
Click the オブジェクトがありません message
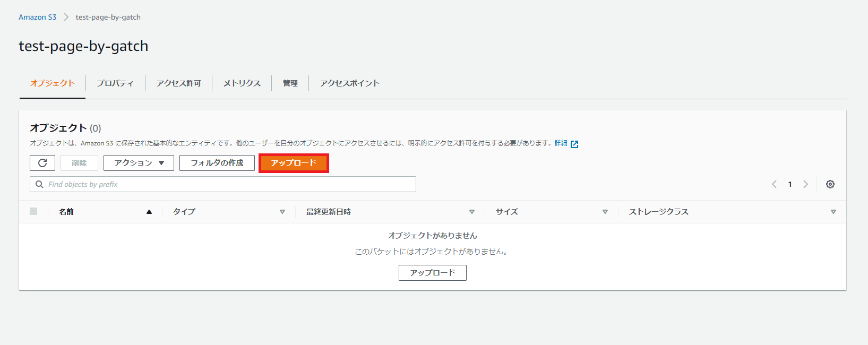point(433,235)
